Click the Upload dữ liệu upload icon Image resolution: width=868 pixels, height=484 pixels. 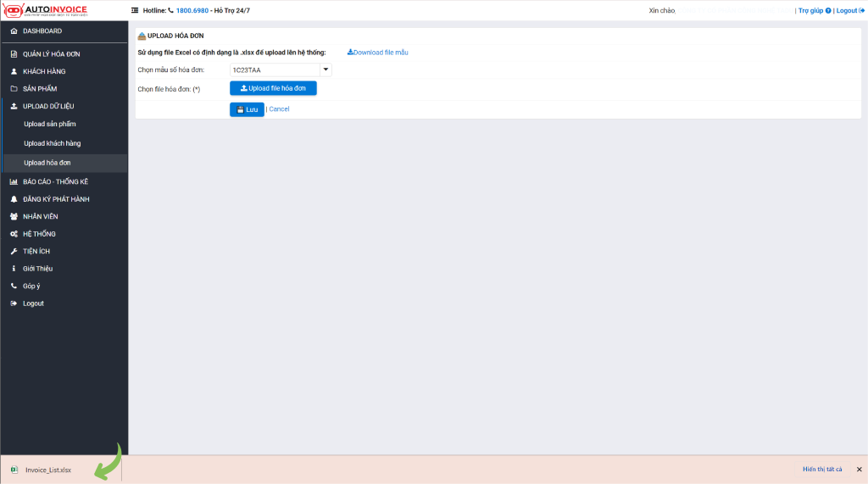pos(14,106)
